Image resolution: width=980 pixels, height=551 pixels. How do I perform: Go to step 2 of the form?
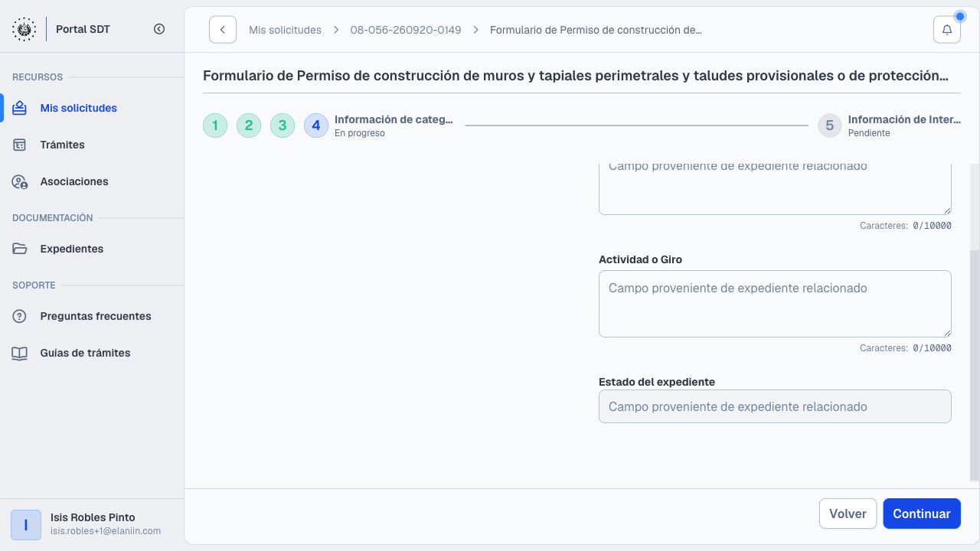[x=249, y=126]
